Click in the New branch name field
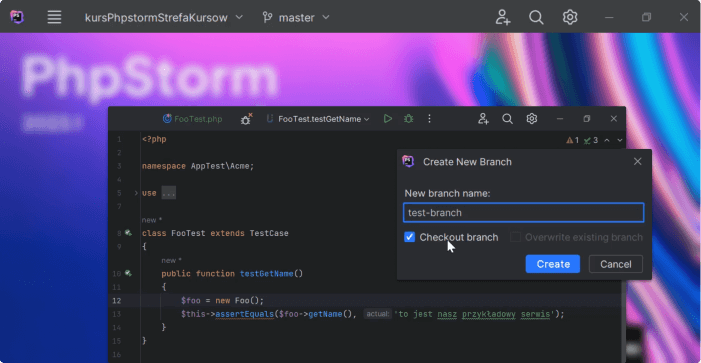This screenshot has height=363, width=701. click(x=524, y=213)
